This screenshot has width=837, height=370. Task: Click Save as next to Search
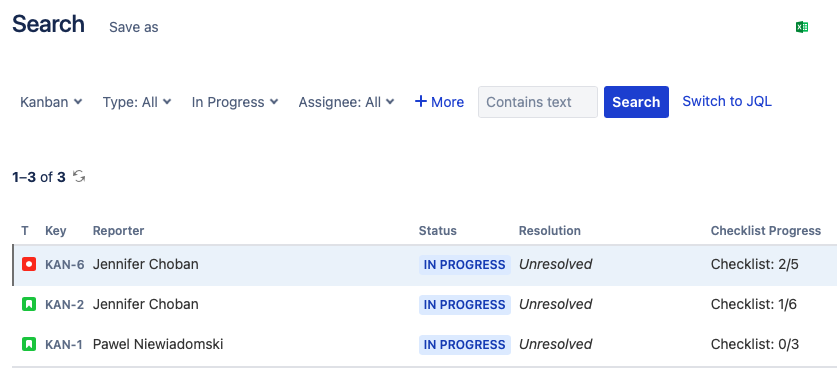tap(133, 27)
